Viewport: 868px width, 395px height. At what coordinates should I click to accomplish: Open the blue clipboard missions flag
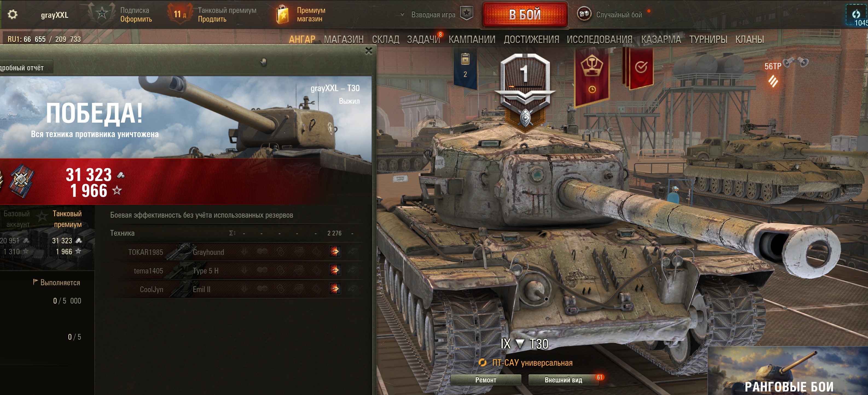465,67
